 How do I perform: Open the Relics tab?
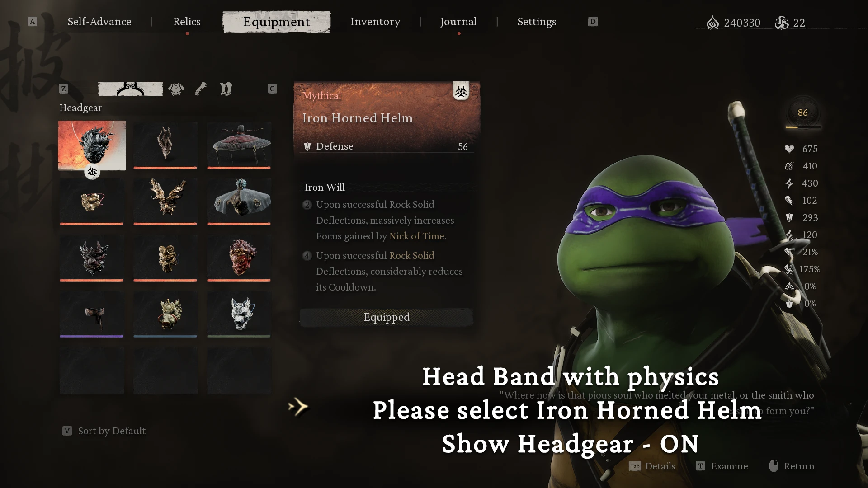point(187,22)
